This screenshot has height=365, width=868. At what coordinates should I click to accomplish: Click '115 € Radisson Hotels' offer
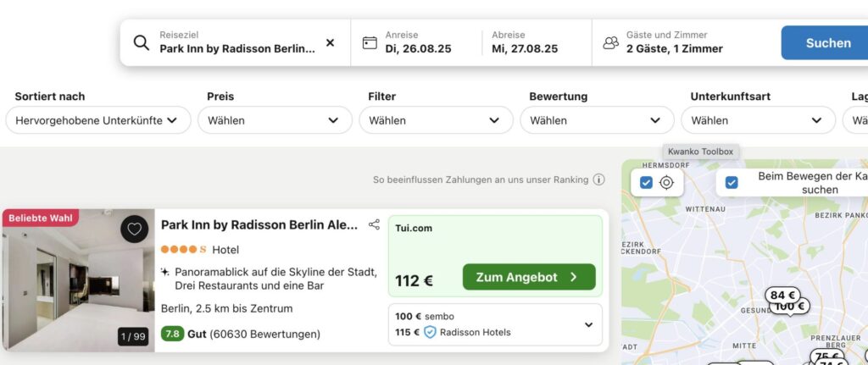pyautogui.click(x=453, y=332)
